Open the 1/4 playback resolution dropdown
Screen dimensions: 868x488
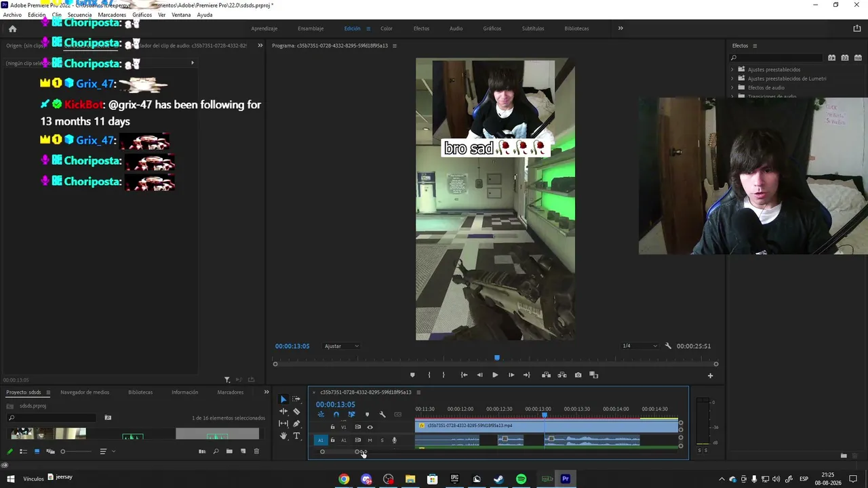(639, 346)
